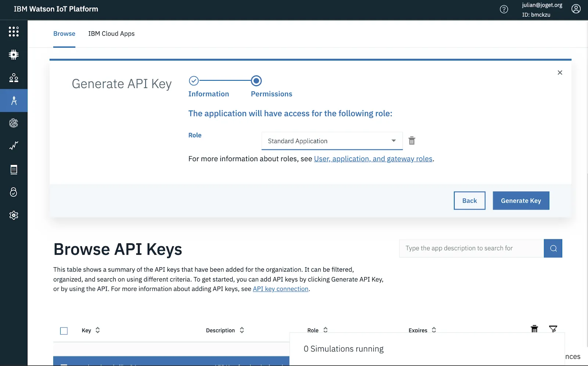Open the apps grid icon in sidebar
Viewport: 588px width, 366px height.
click(x=14, y=32)
